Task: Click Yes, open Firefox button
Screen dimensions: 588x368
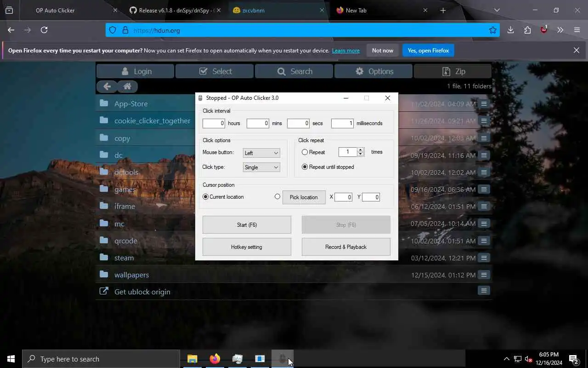Action: [x=428, y=51]
